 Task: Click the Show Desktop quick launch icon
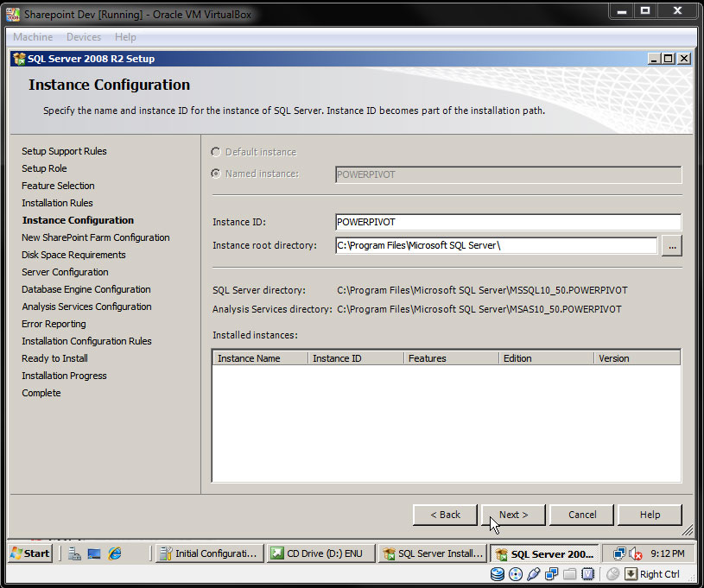click(94, 553)
